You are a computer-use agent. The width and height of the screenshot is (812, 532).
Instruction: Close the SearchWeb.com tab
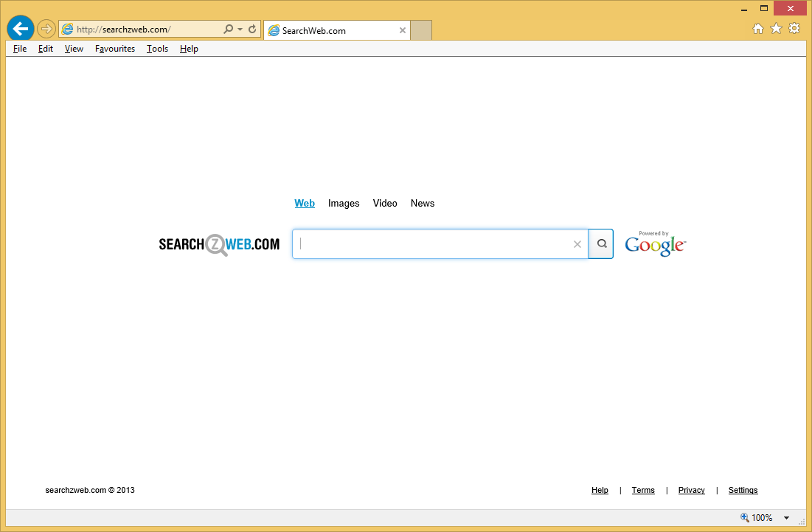(x=403, y=30)
